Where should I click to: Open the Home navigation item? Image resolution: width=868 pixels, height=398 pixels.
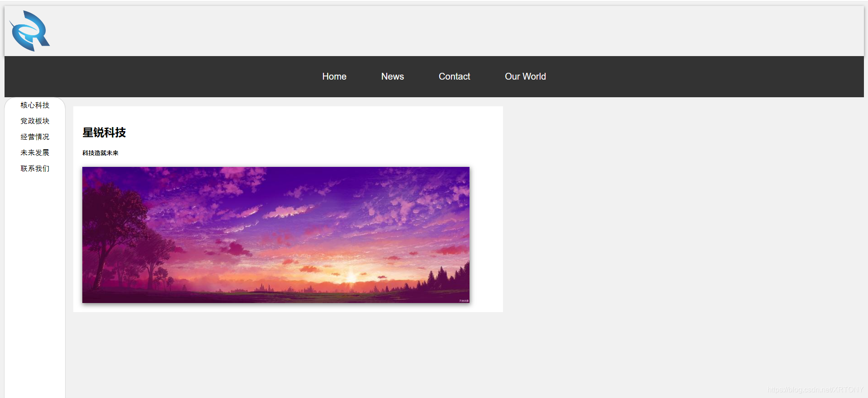pyautogui.click(x=334, y=76)
